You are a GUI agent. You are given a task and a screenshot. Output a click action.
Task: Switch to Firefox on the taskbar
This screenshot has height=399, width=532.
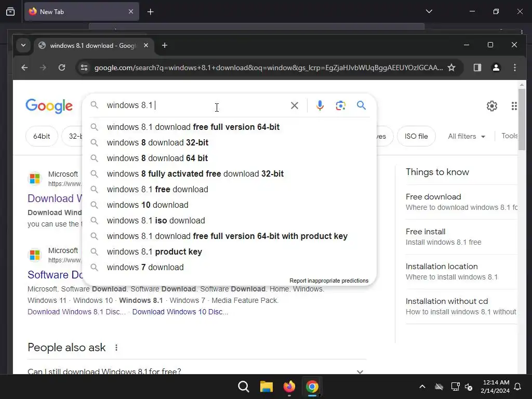289,387
